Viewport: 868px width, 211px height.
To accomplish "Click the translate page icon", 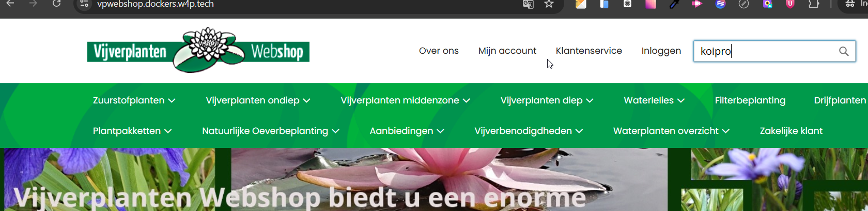I will pos(528,4).
